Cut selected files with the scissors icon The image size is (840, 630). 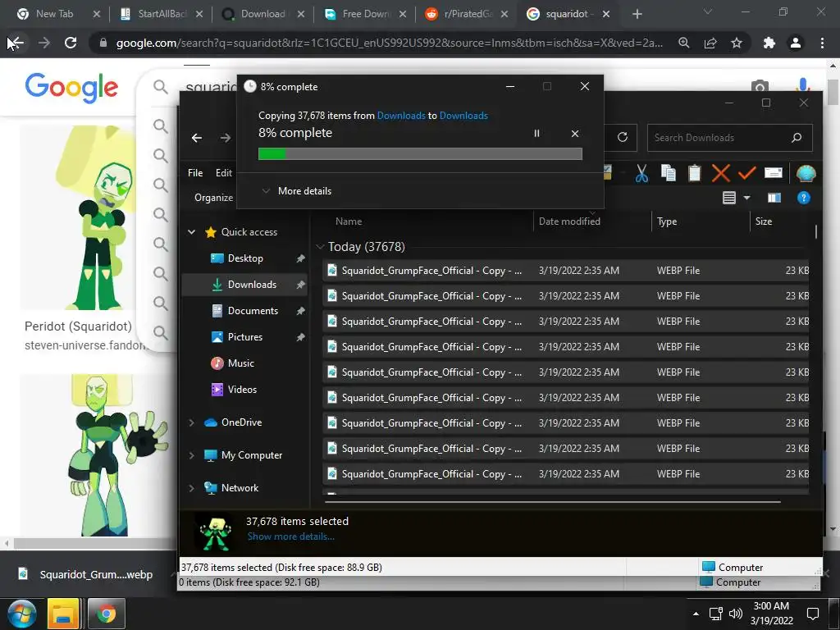pyautogui.click(x=641, y=173)
